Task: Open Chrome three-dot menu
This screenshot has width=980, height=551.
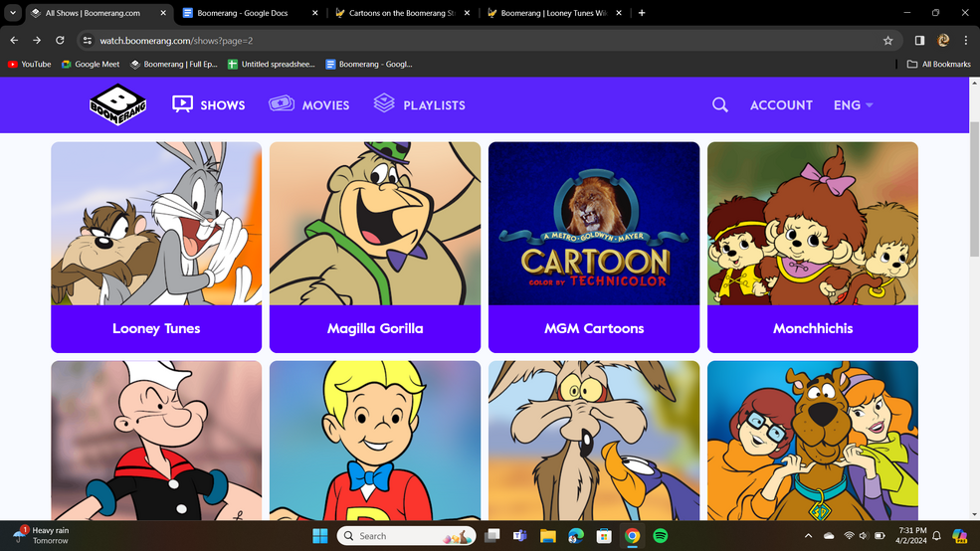Action: (x=966, y=40)
